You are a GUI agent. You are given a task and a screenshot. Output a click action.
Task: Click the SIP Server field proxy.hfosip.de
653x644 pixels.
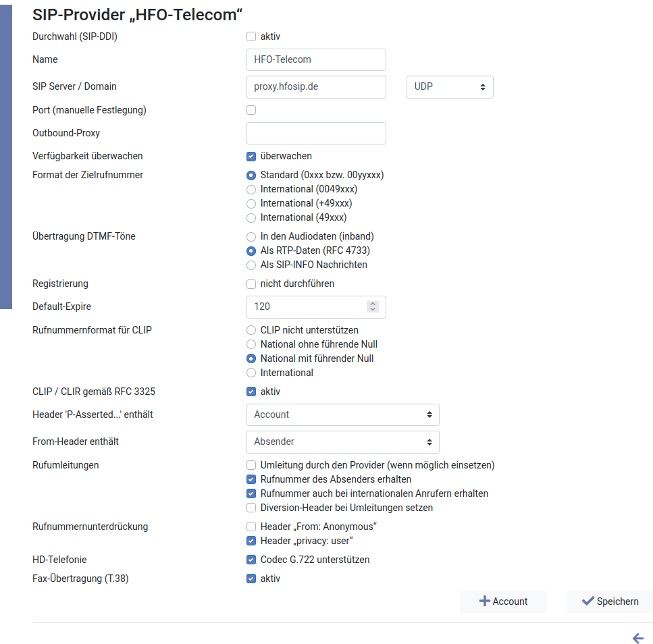[316, 87]
